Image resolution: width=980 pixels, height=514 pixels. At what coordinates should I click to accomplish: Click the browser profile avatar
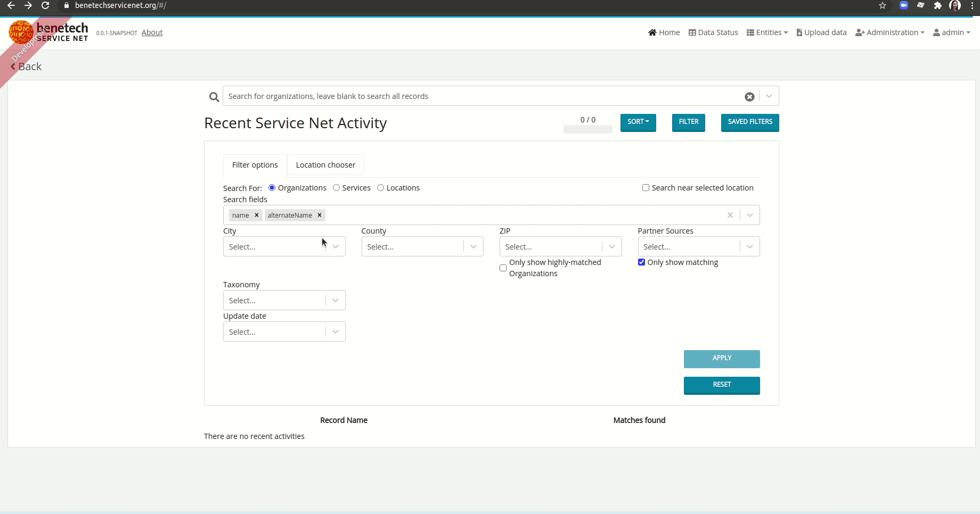pos(955,5)
